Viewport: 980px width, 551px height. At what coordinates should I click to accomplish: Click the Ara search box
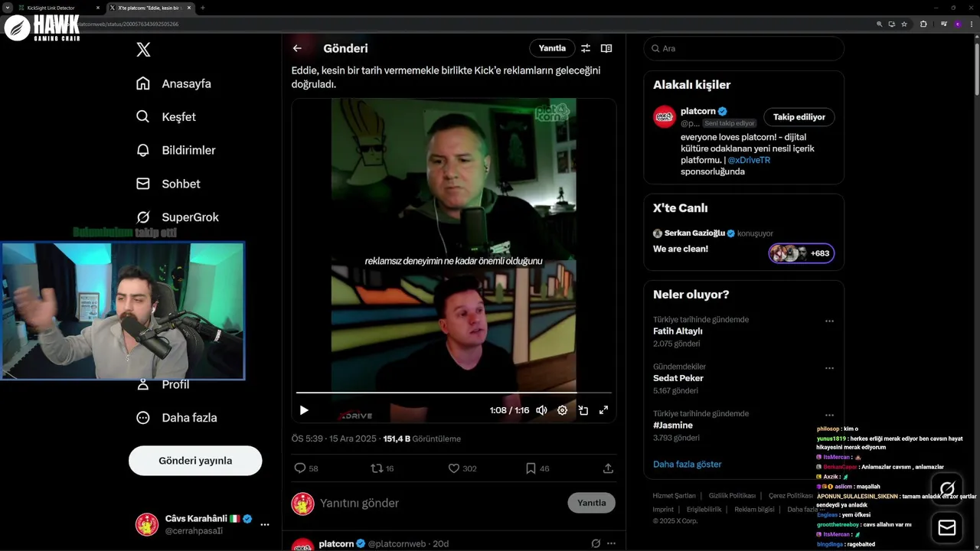coord(743,48)
